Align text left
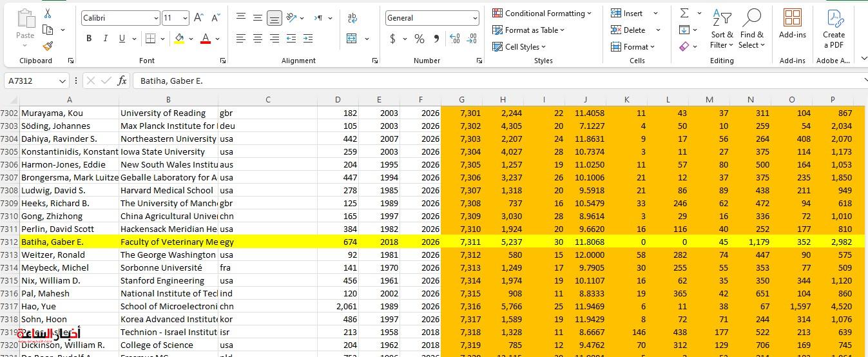868x357 pixels. point(241,39)
